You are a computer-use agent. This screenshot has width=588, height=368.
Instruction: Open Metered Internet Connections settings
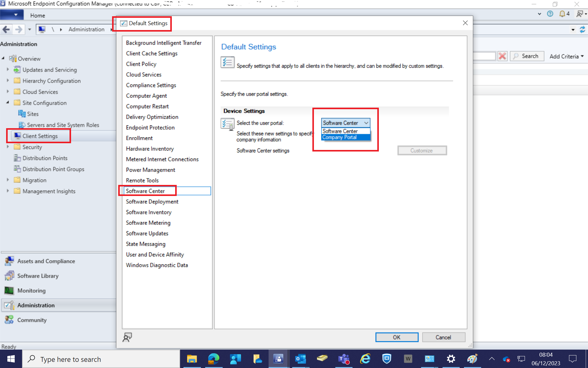[162, 159]
